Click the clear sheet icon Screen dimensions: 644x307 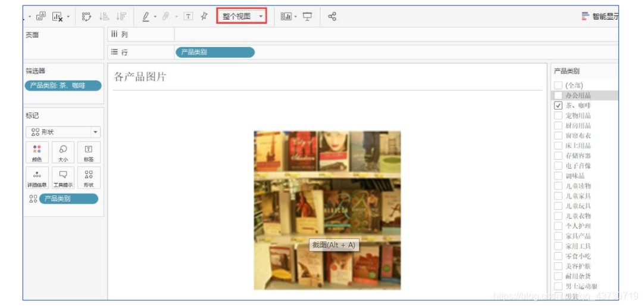(57, 17)
